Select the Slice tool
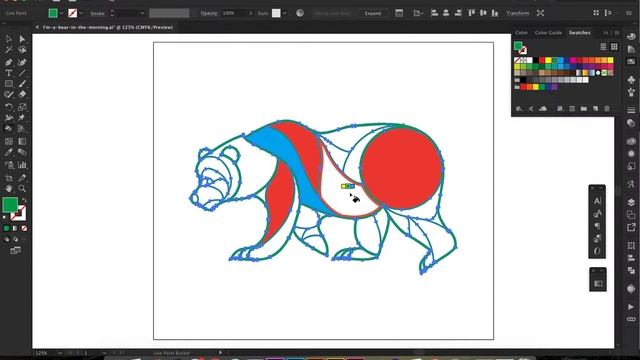Screen dimensions: 640x360 point(22,178)
